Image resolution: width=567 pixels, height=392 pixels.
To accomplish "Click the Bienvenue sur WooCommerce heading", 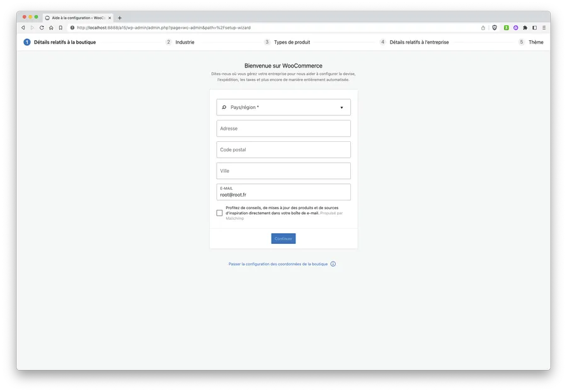I will pyautogui.click(x=283, y=66).
